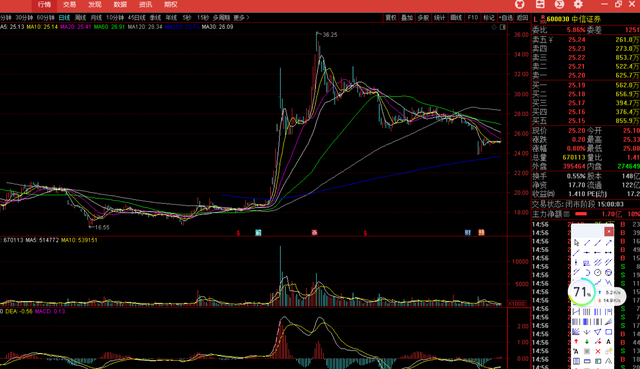The width and height of the screenshot is (640, 369).
Task: Switch to the 交易 menu tab
Action: (69, 4)
